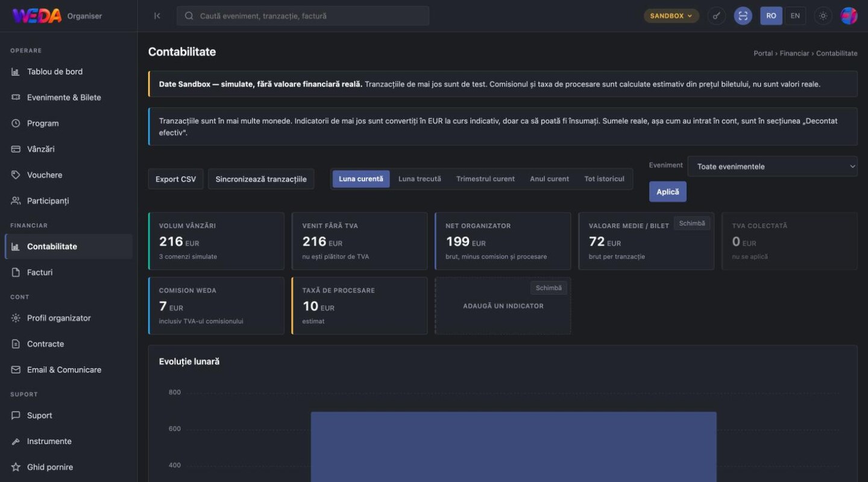Open the ticket scanner icon button
This screenshot has width=868, height=482.
click(743, 16)
